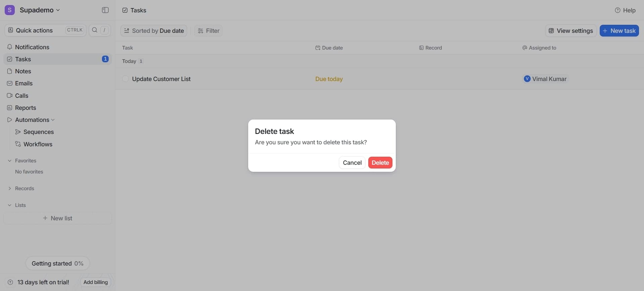Click the Getting started 0% progress indicator
The width and height of the screenshot is (644, 291).
[x=57, y=264]
